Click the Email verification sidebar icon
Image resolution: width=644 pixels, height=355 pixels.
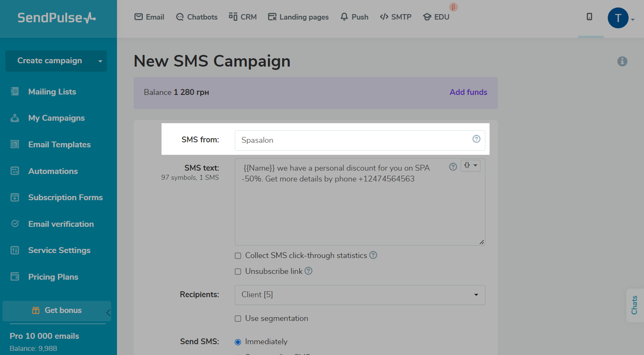click(x=15, y=224)
